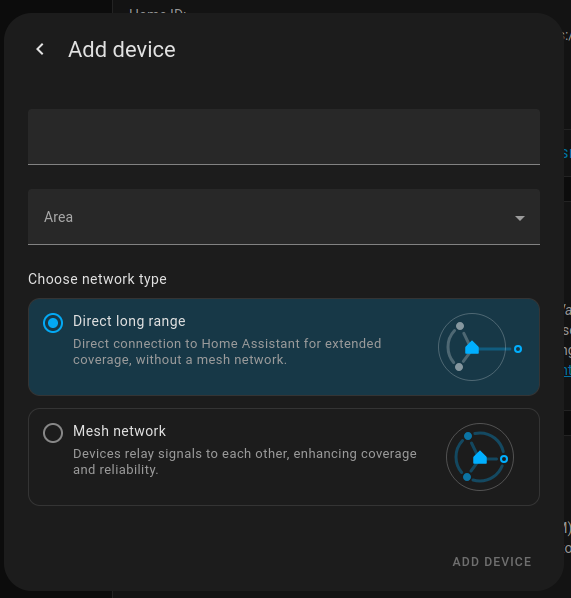Open the Area dropdown arrow
571x598 pixels.
click(x=520, y=218)
